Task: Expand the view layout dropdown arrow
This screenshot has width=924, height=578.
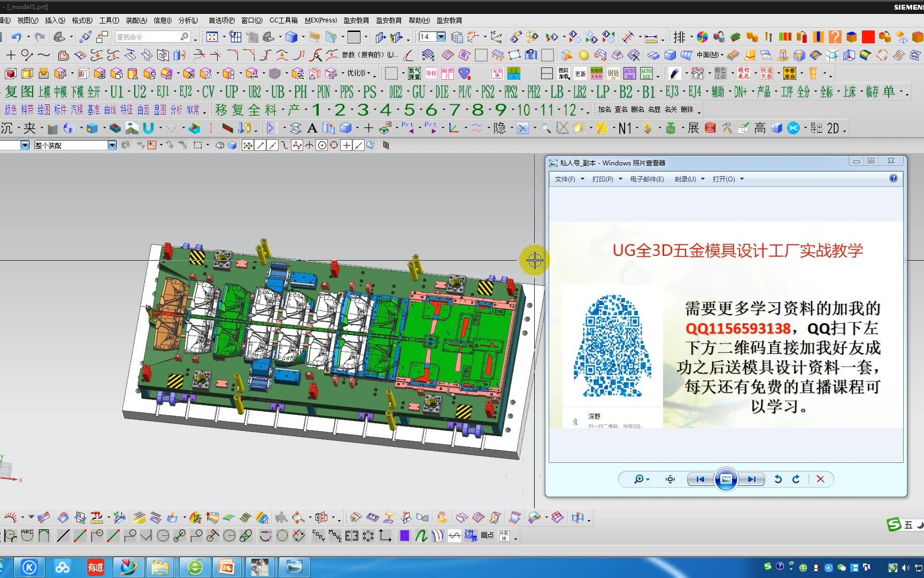Action: (x=225, y=36)
